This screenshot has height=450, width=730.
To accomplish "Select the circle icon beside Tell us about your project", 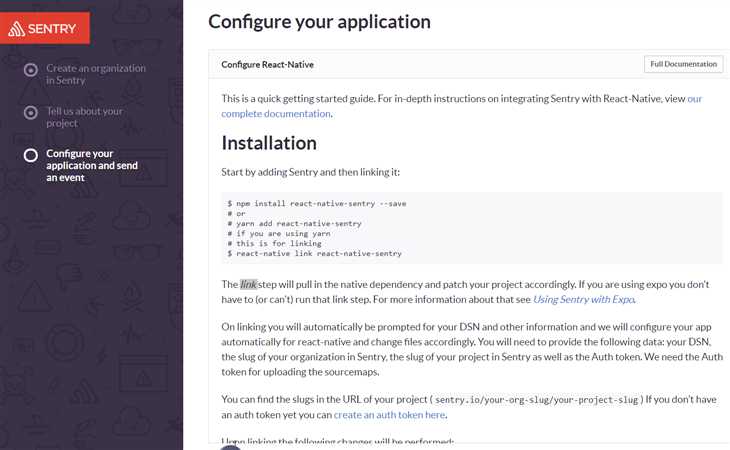I will pos(31,113).
